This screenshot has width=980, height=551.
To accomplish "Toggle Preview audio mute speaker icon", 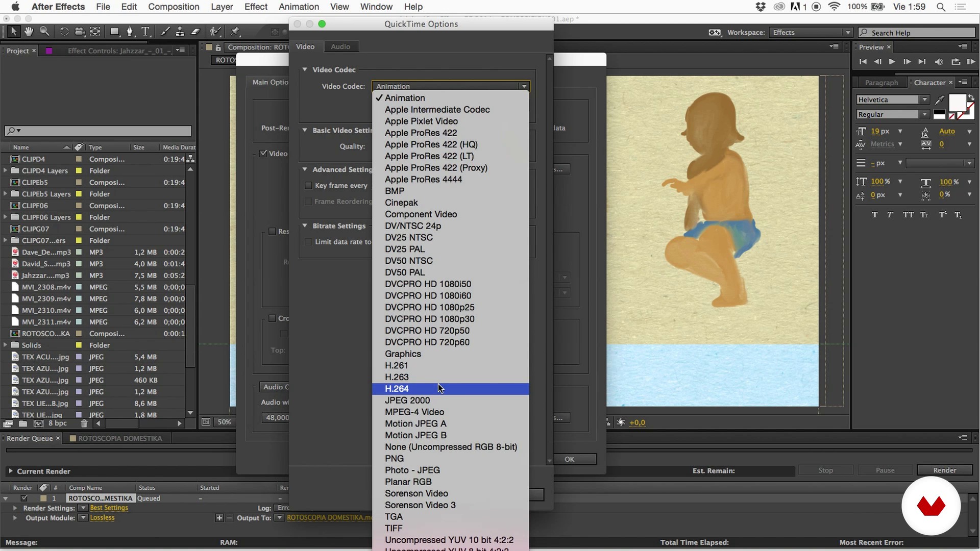I will click(x=939, y=62).
